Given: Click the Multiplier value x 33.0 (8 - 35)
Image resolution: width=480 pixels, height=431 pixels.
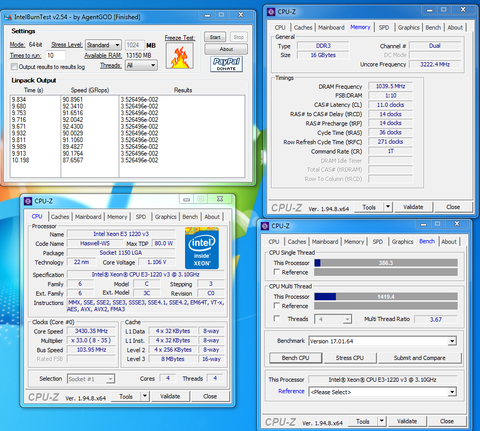Looking at the screenshot, I should [x=91, y=340].
